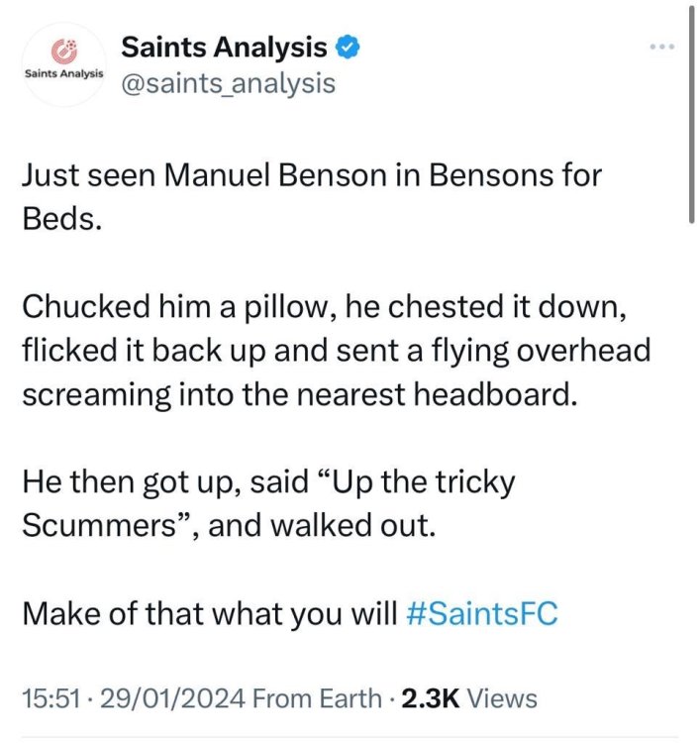
Task: Click the From Earth location label
Action: pyautogui.click(x=315, y=698)
